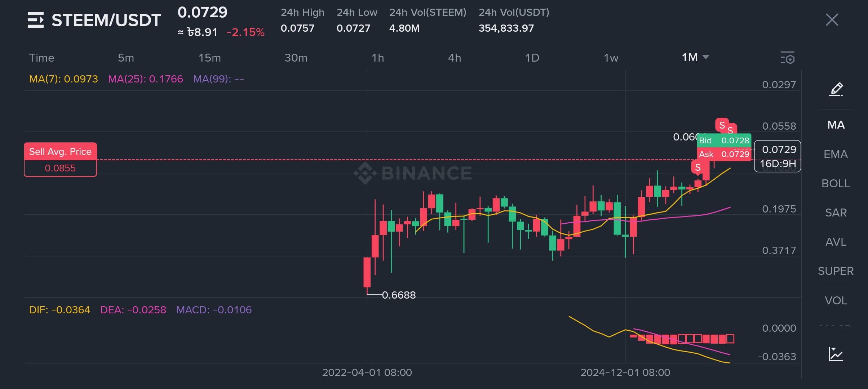Select the drawing pencil tool

point(836,89)
